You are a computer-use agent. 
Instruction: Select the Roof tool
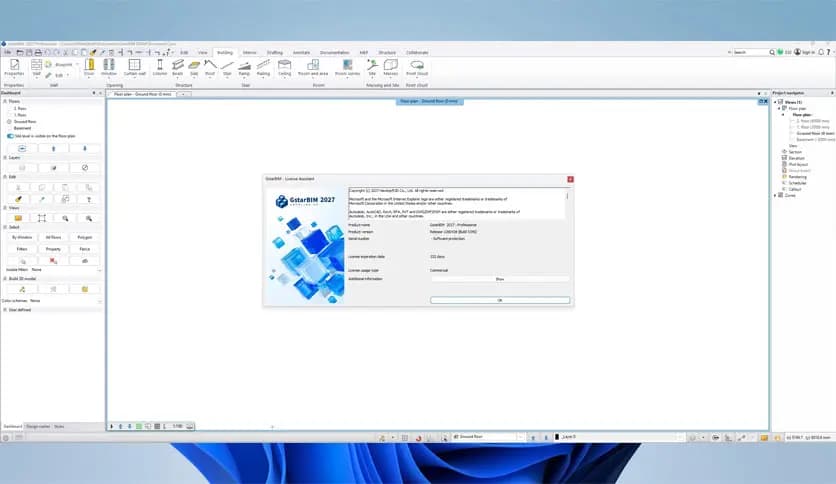coord(210,68)
